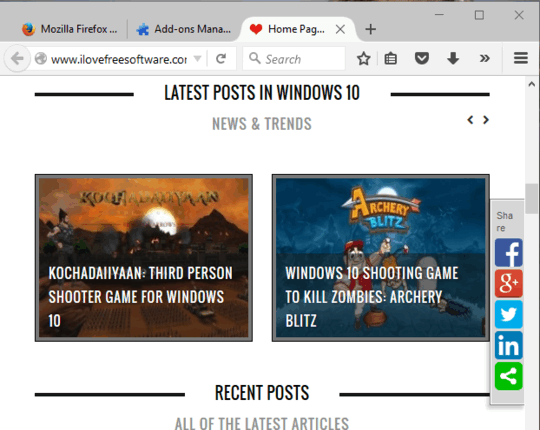The height and width of the screenshot is (430, 540).
Task: Show next News & Trends posts
Action: [x=486, y=120]
